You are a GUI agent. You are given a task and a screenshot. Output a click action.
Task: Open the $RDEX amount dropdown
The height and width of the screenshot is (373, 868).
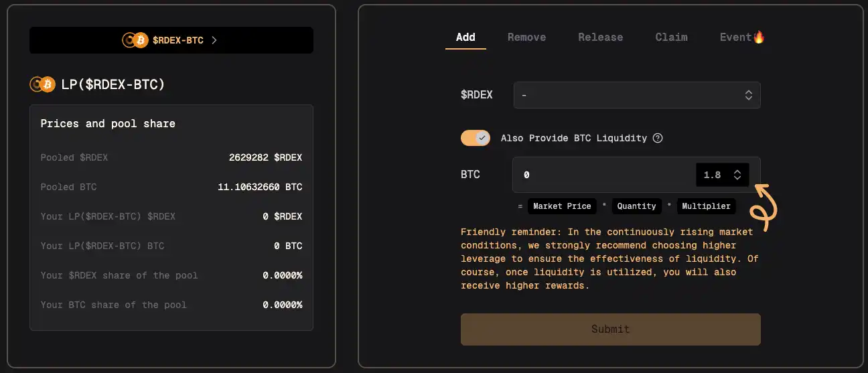pos(636,95)
